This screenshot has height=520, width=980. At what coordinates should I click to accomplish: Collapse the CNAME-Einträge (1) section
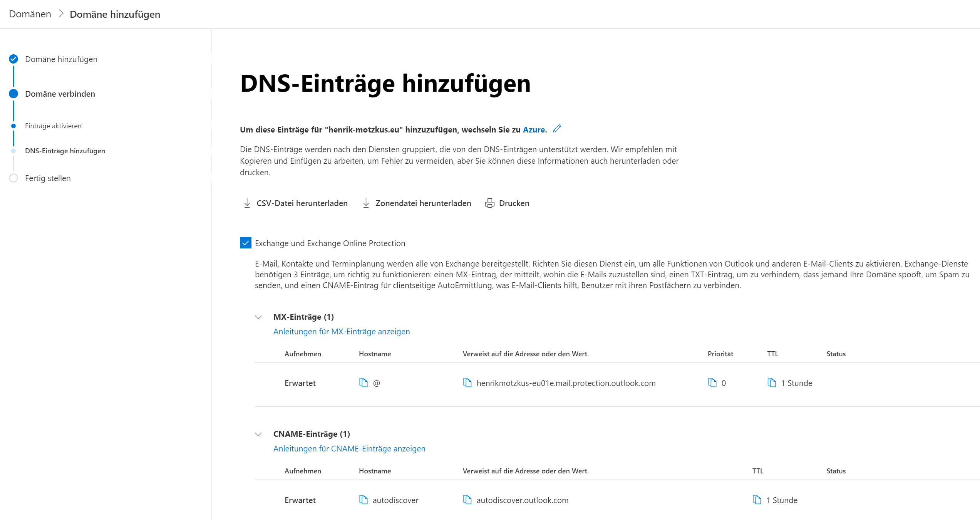[x=258, y=434]
